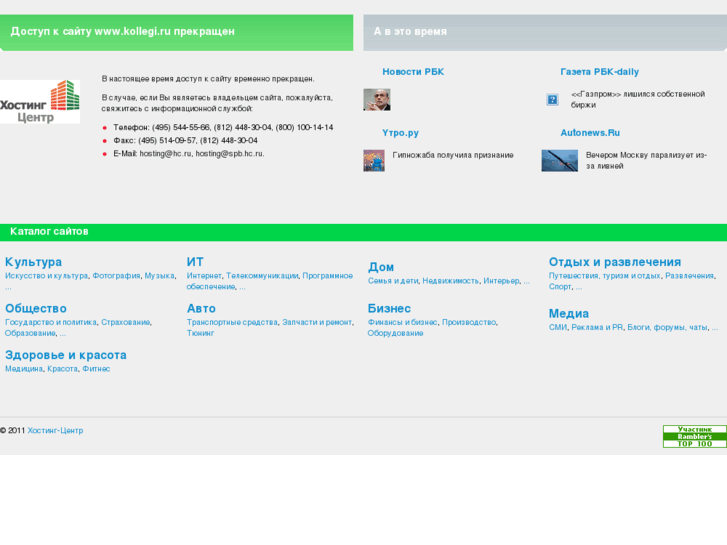Open the Autonews.Ru heading link
727x545 pixels.
[x=590, y=133]
